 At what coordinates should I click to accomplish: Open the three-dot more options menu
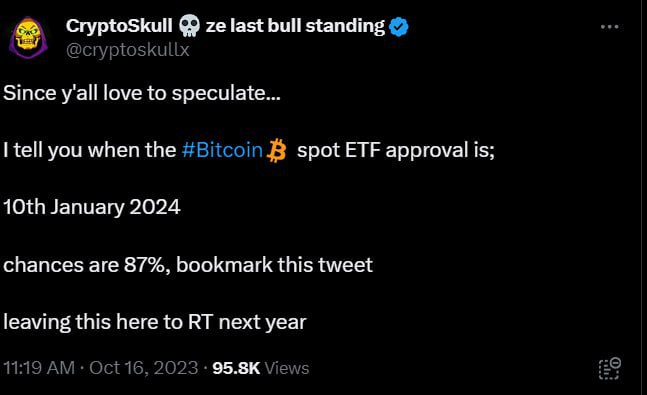[609, 27]
